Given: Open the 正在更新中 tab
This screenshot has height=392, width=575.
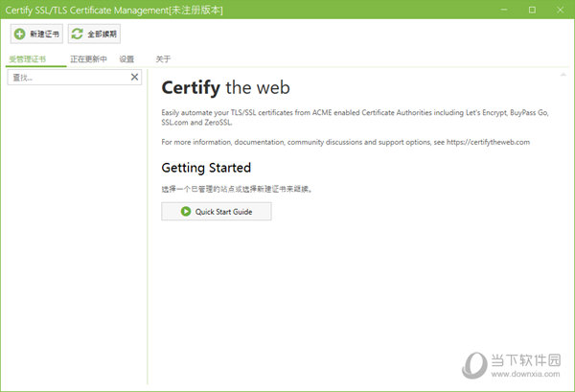Looking at the screenshot, I should [88, 59].
